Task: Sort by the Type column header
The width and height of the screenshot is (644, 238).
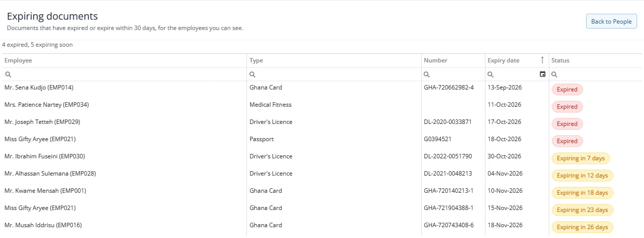Action: tap(334, 60)
